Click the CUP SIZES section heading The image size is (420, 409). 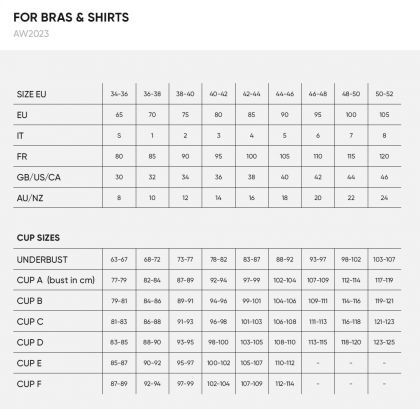[x=38, y=238]
